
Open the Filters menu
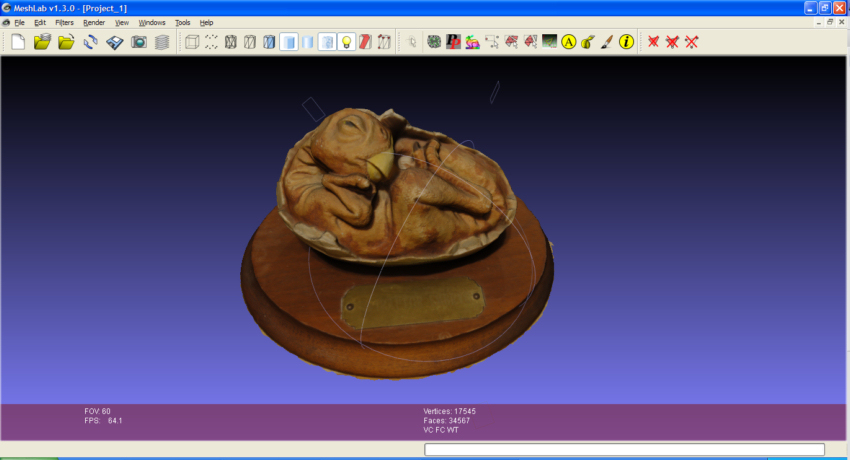pyautogui.click(x=64, y=22)
